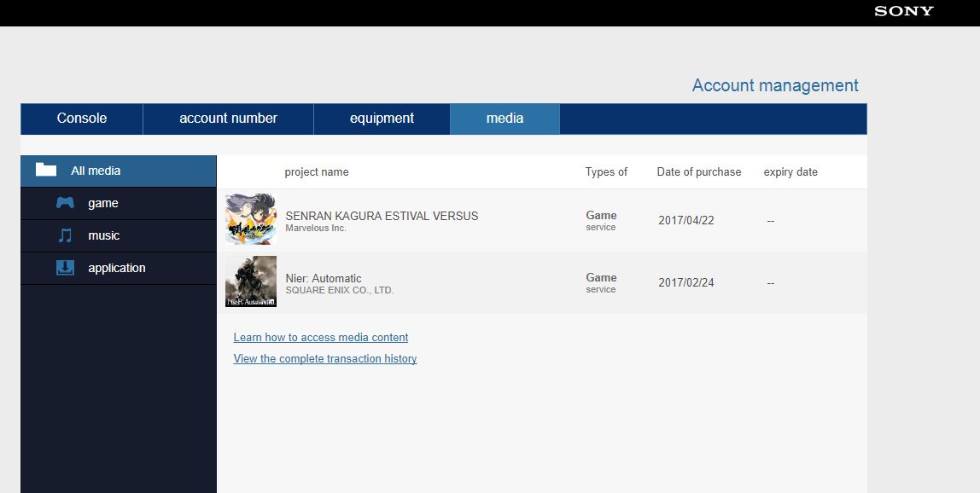980x493 pixels.
Task: Click the Nier: Automatic title
Action: click(324, 278)
